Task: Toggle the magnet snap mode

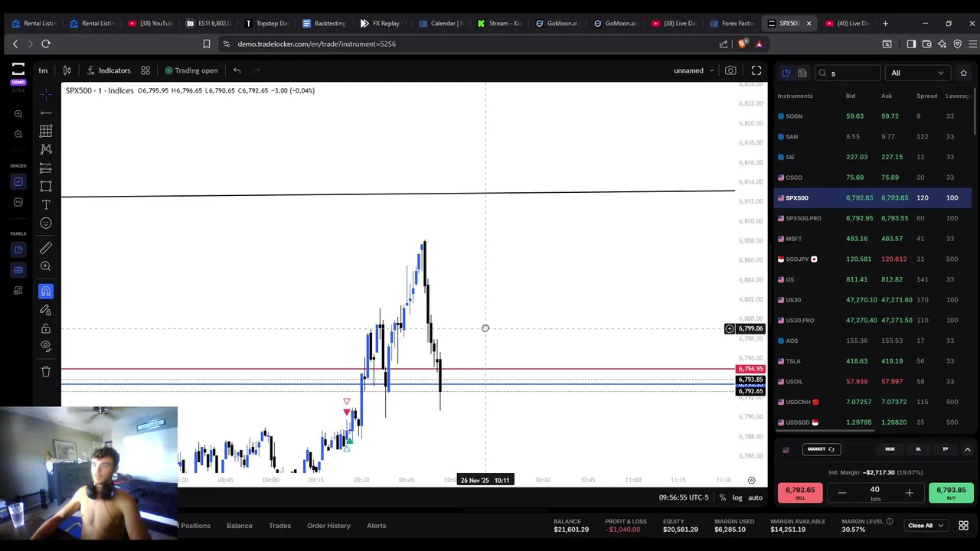Action: click(46, 291)
